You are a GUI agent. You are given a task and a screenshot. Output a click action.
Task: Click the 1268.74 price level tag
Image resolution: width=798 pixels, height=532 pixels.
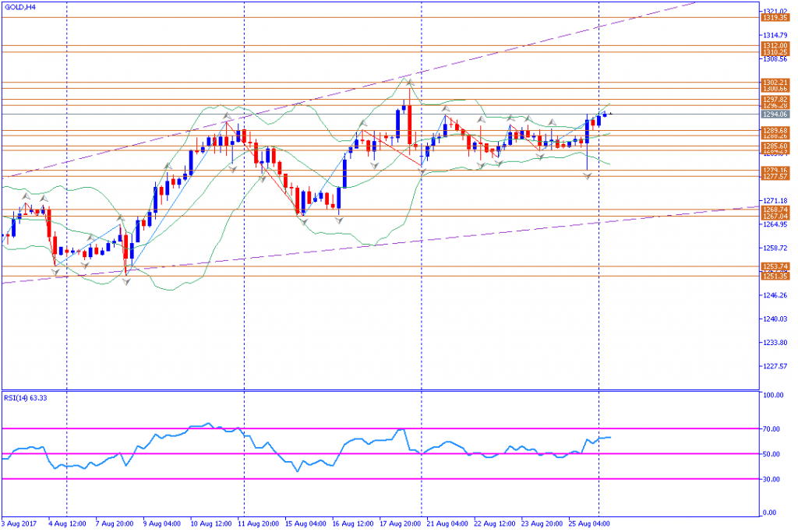[x=775, y=210]
